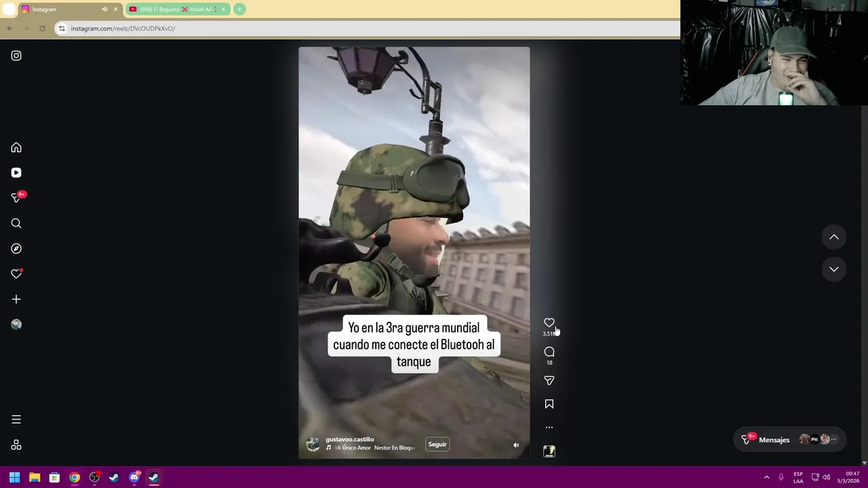The height and width of the screenshot is (488, 868).
Task: Open audio thumbnail of the reel
Action: [x=549, y=451]
